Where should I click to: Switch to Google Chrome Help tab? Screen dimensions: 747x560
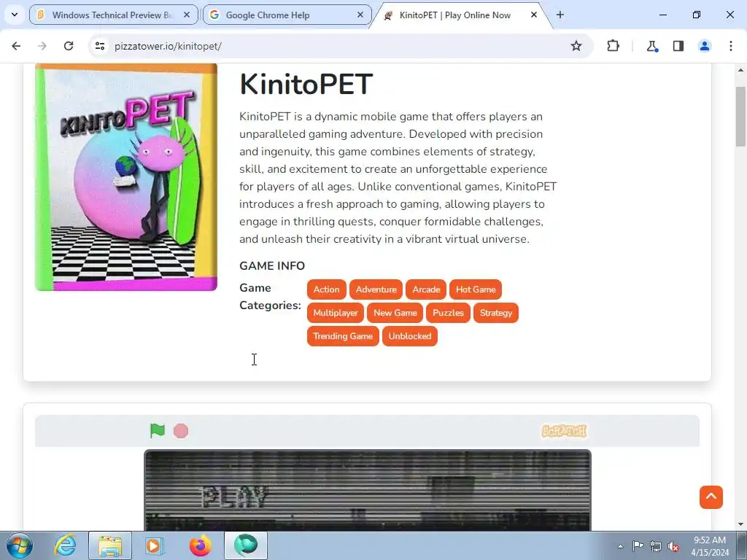(287, 15)
